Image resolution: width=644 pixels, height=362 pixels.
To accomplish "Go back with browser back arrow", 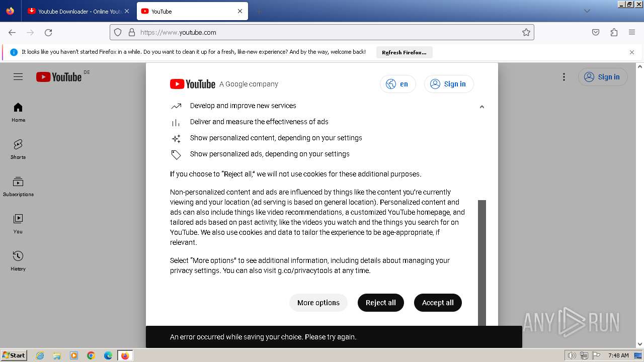I will (12, 32).
